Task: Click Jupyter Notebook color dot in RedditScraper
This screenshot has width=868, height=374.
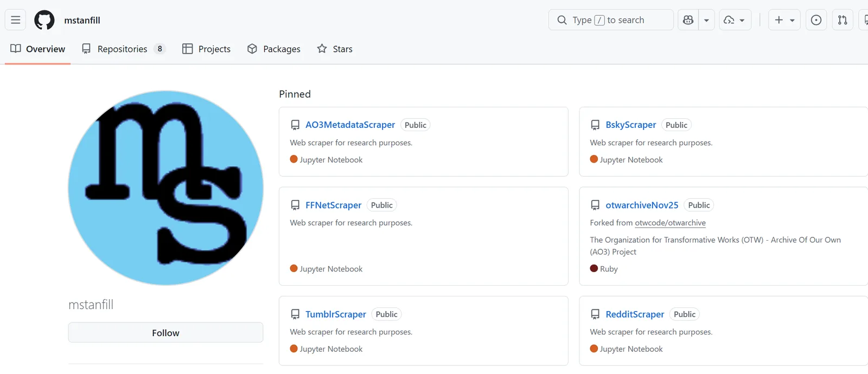Action: pyautogui.click(x=594, y=349)
